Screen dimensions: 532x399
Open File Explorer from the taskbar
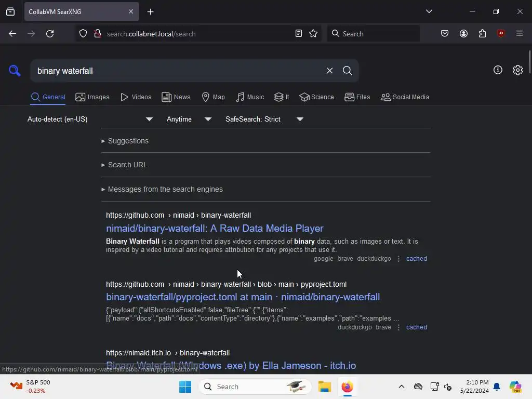click(324, 387)
